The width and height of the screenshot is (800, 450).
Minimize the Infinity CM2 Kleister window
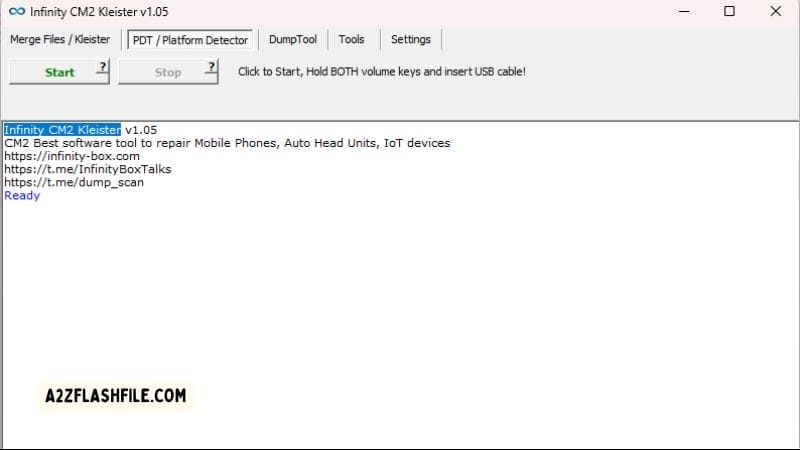coord(684,11)
